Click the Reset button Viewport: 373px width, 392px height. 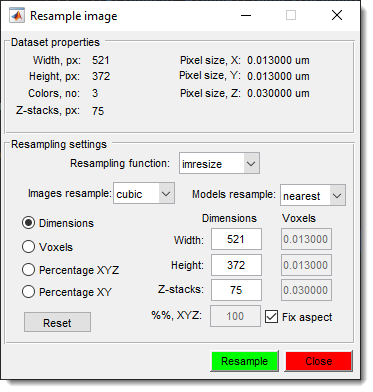pyautogui.click(x=57, y=322)
